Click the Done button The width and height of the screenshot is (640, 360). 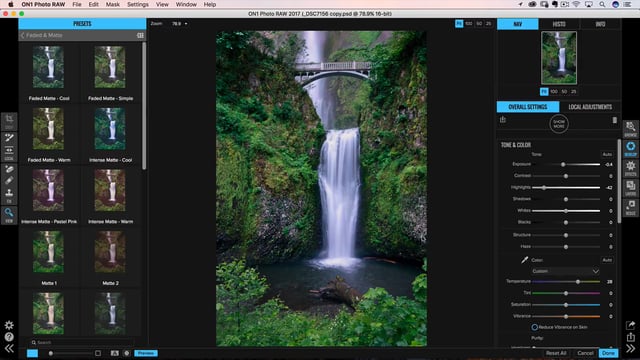[608, 353]
